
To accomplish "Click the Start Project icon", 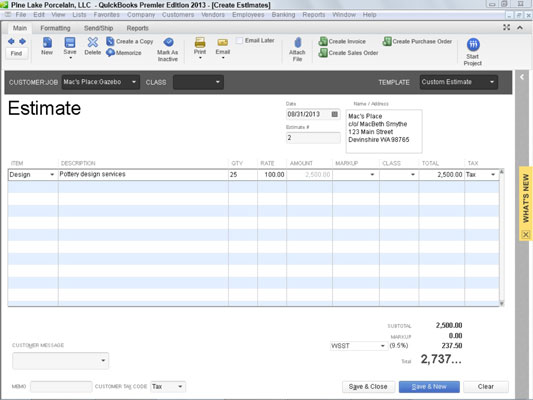I will 473,45.
